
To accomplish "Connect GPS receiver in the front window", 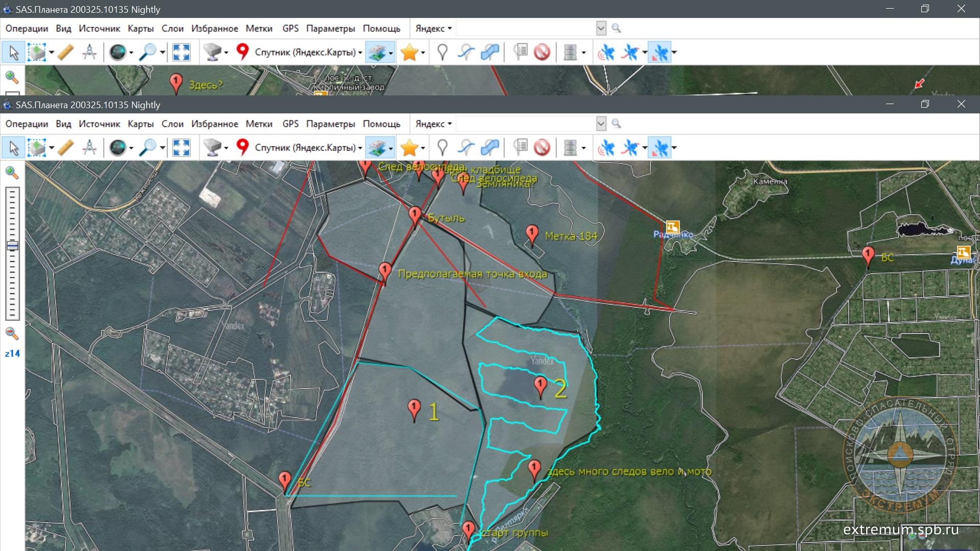I will tap(606, 148).
